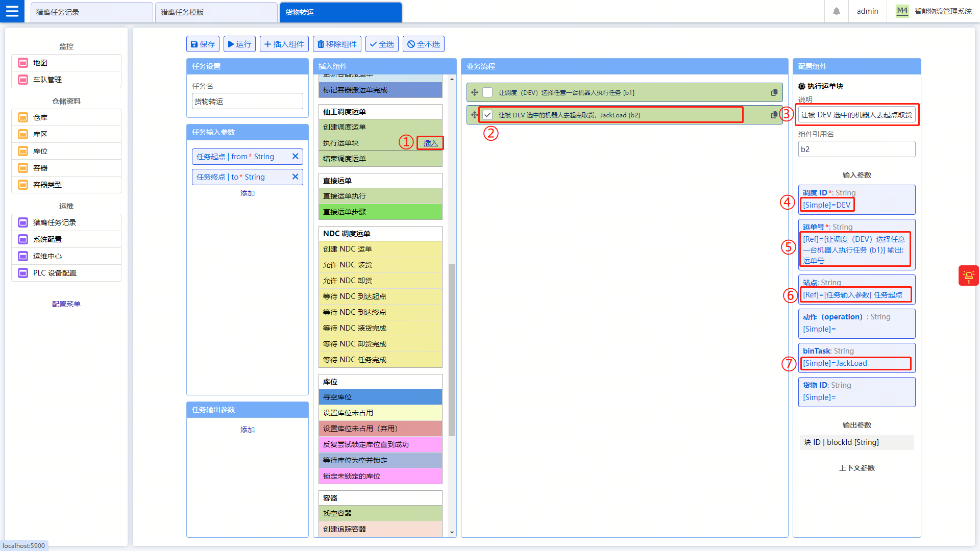980x551 pixels.
Task: Switch to the 猎鹰任务模版 tab
Action: click(x=216, y=12)
